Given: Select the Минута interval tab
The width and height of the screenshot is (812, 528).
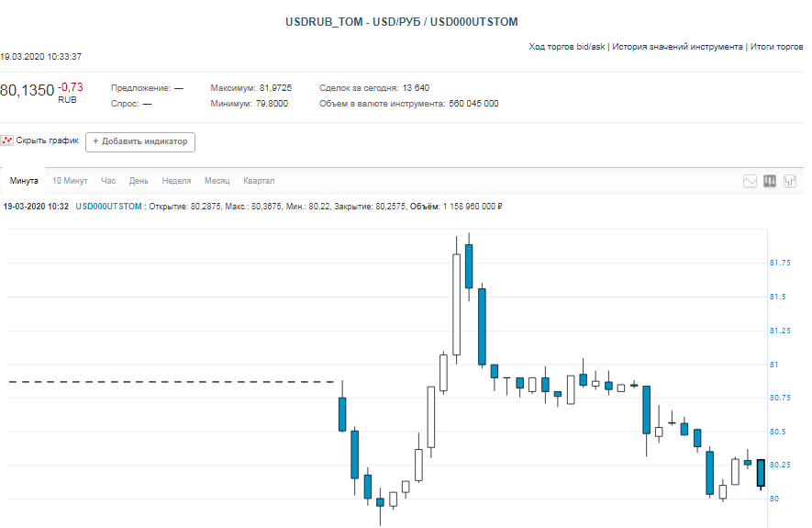Looking at the screenshot, I should point(24,181).
